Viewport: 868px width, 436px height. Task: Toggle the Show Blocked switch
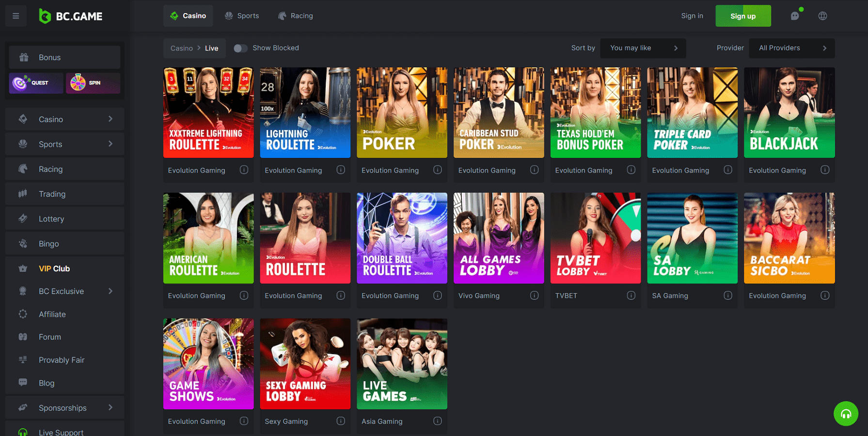coord(240,48)
